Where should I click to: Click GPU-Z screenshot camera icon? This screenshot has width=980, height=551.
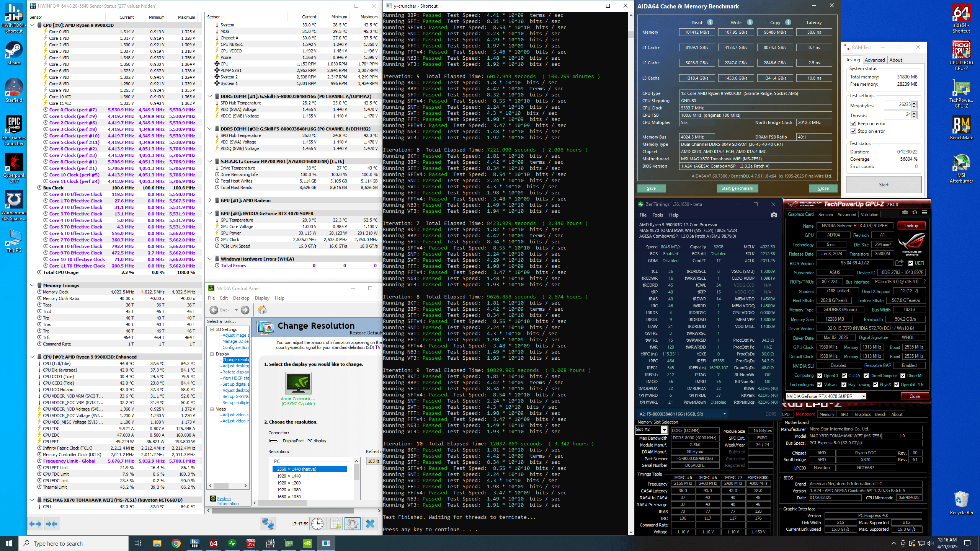tap(905, 212)
